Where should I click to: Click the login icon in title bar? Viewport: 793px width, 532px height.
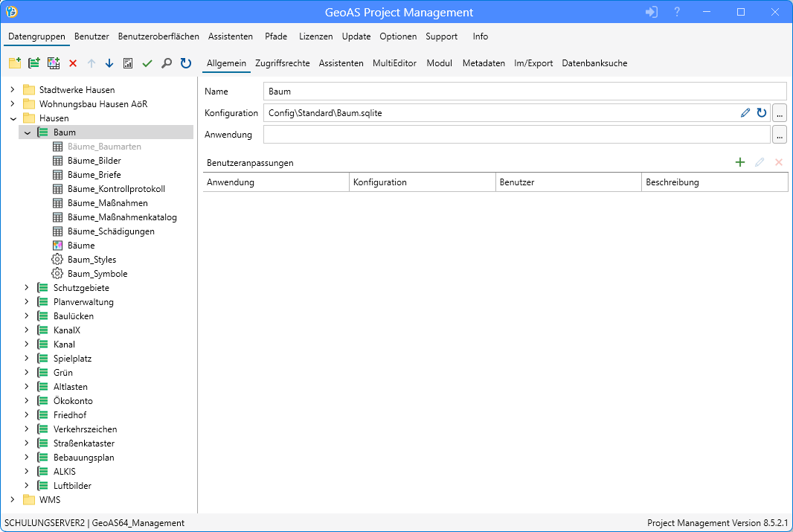(652, 13)
